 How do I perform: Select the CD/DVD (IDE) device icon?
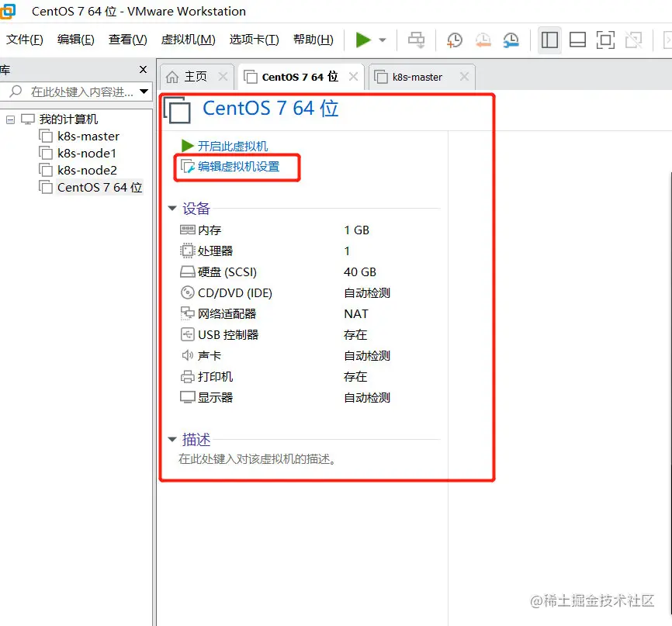pyautogui.click(x=186, y=292)
